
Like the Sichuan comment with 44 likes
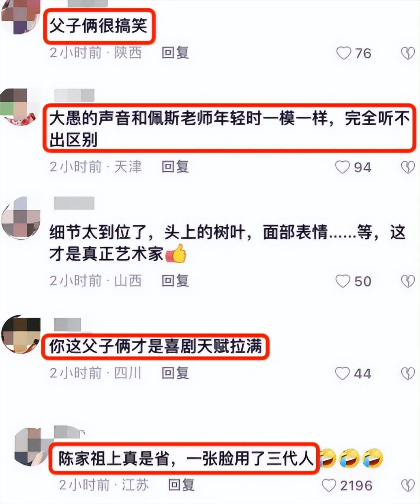(x=343, y=373)
